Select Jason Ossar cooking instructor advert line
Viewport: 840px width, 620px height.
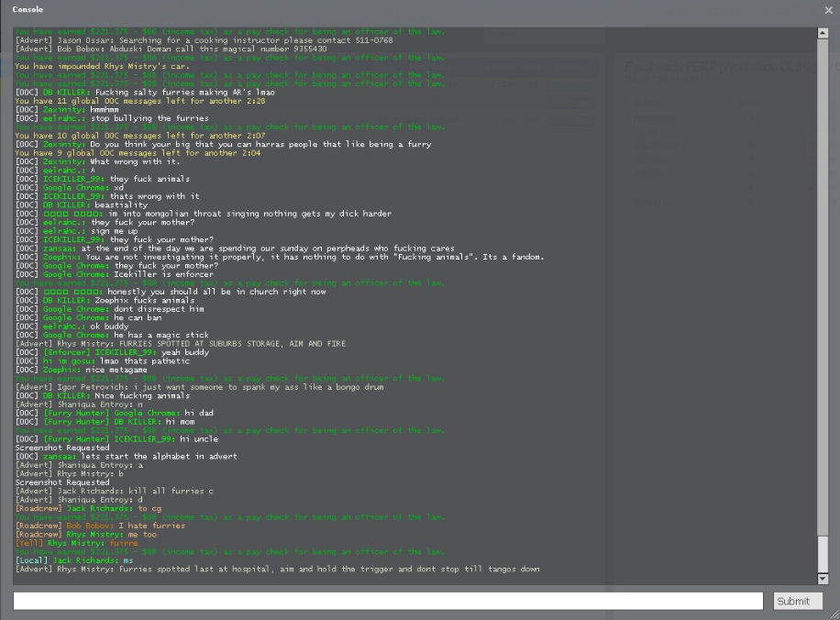pos(204,40)
